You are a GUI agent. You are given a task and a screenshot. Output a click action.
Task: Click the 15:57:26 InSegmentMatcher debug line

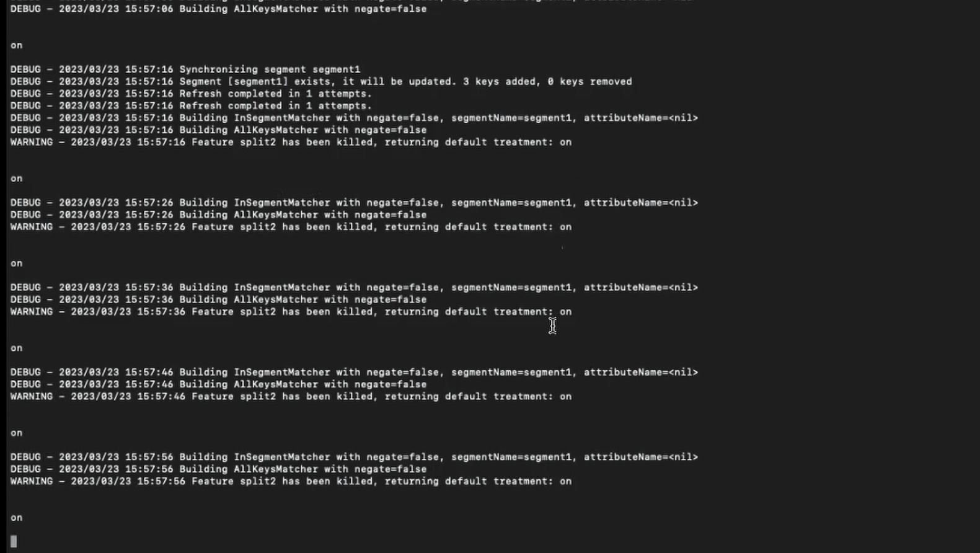[354, 203]
